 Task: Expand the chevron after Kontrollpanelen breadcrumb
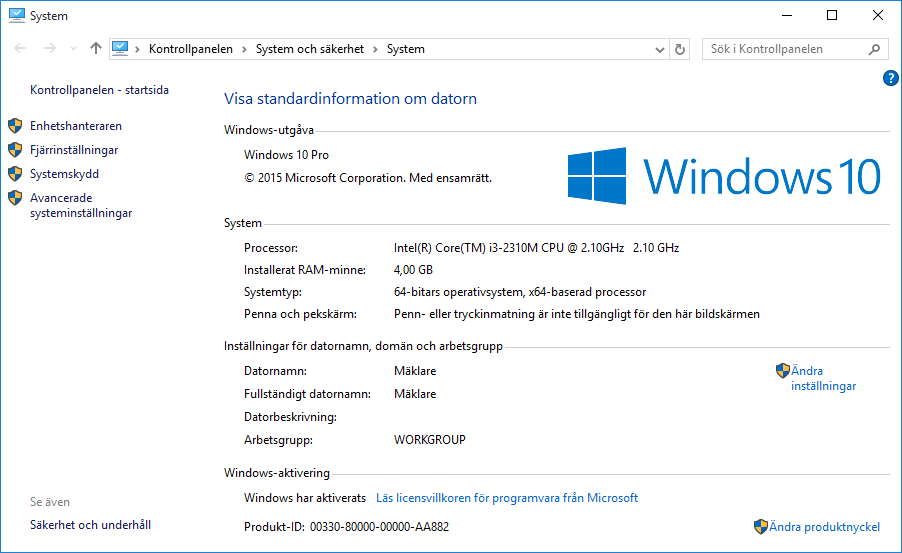pos(244,49)
